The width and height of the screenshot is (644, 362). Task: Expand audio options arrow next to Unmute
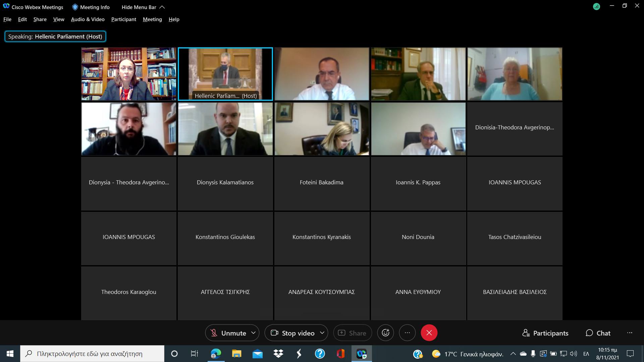[254, 333]
